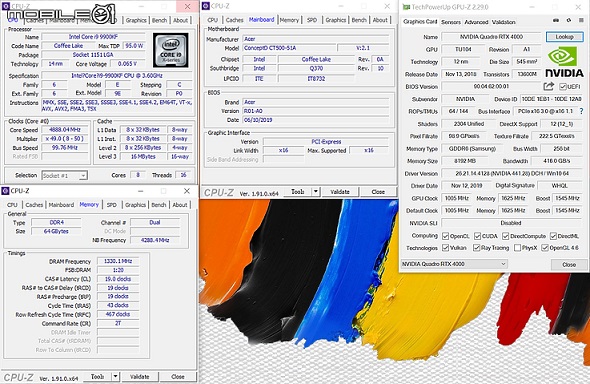Open the Socket #1 selection dropdown
590x384 pixels.
(x=65, y=175)
